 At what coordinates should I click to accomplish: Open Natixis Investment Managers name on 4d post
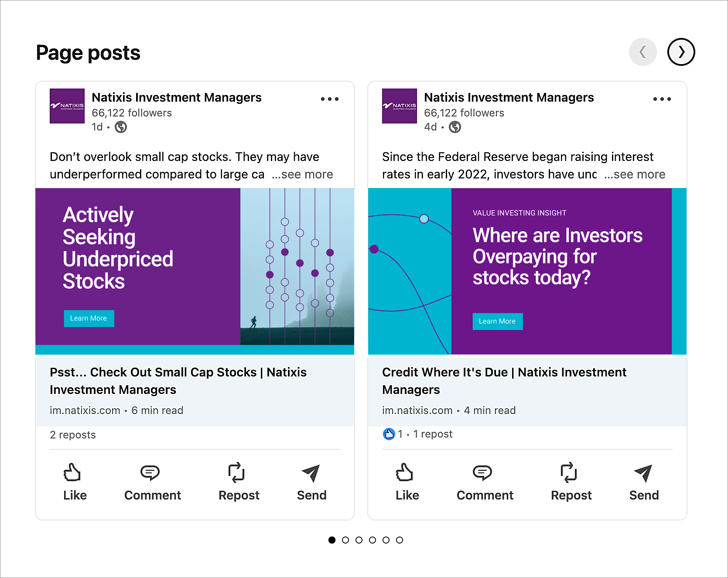509,97
